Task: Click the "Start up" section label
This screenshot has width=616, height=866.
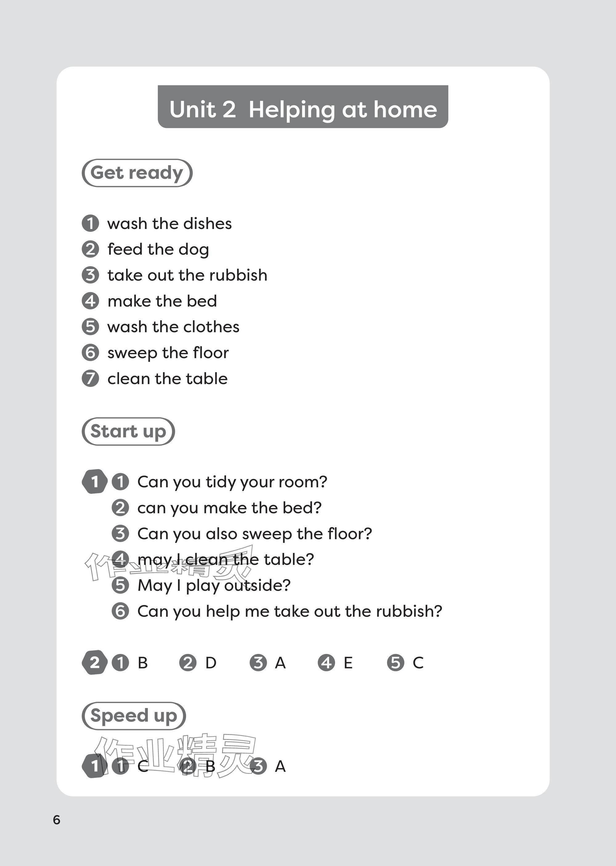Action: 128,431
